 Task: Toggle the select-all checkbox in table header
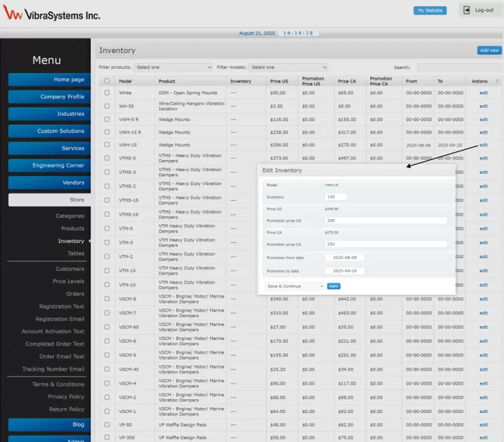[107, 81]
